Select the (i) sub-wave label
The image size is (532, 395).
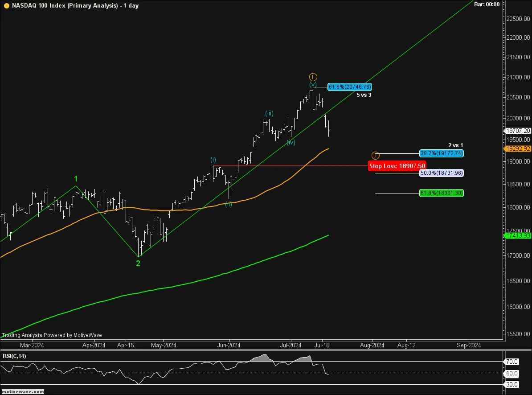pos(213,160)
